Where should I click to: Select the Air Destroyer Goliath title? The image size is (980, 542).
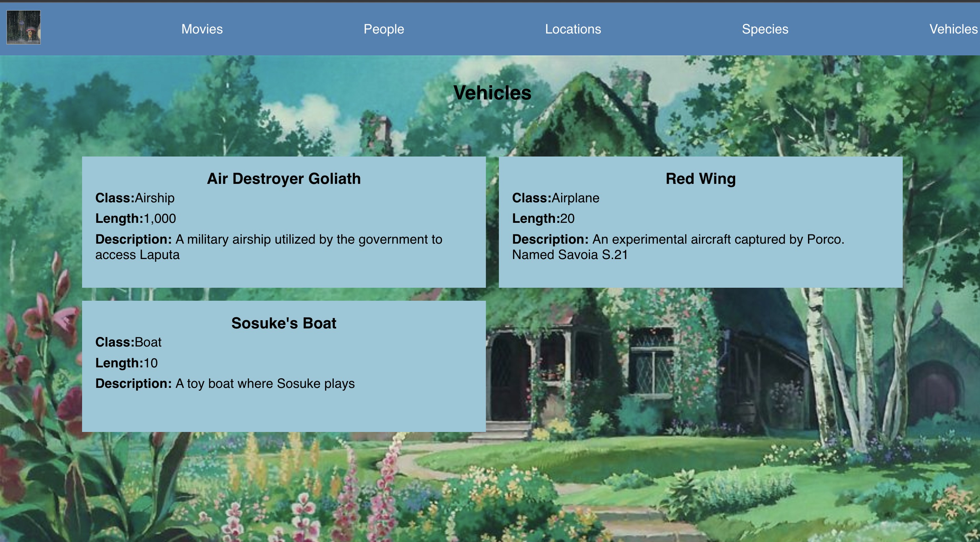284,179
